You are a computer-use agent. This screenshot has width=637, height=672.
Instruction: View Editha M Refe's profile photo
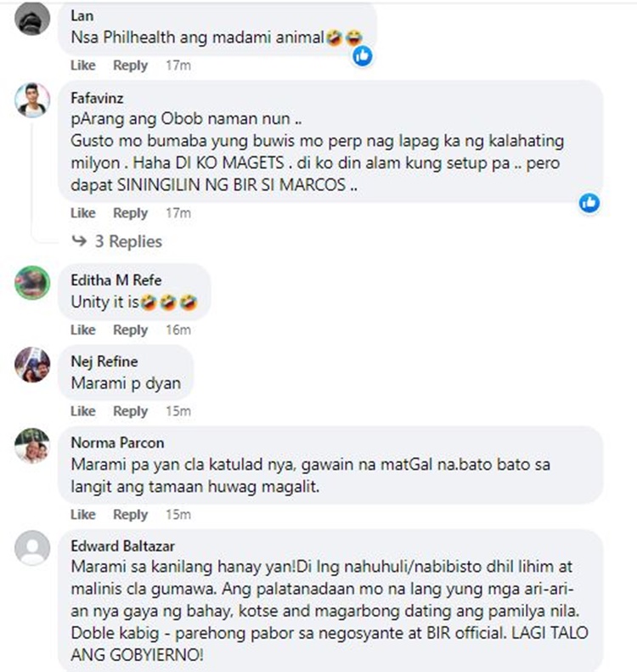[32, 282]
